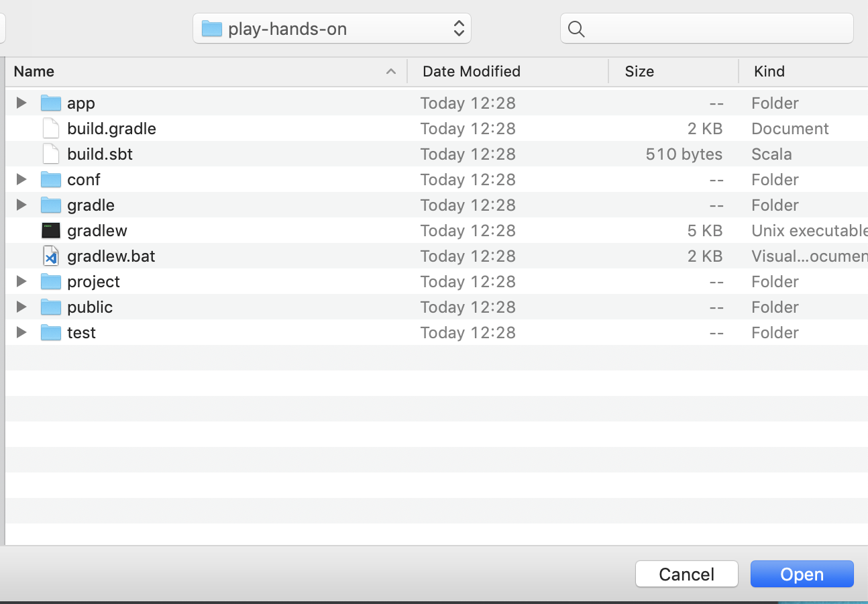
Task: Open the play-hands-on location dropdown
Action: 332,29
